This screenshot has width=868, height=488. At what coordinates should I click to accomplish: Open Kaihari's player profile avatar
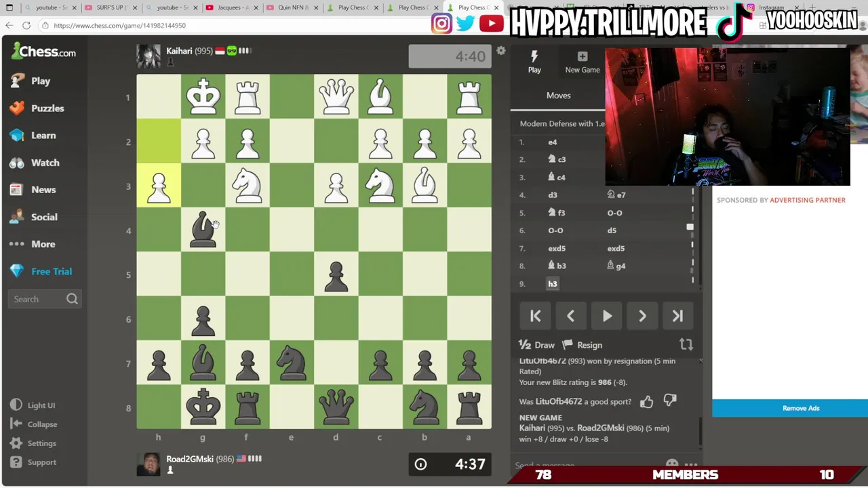149,56
